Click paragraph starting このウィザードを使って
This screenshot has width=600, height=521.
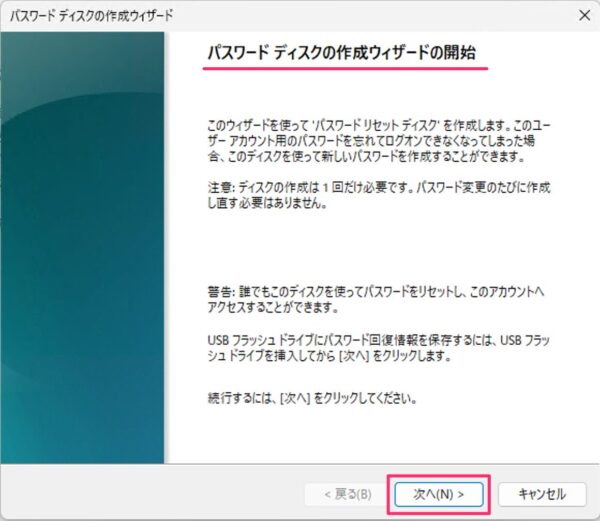378,141
